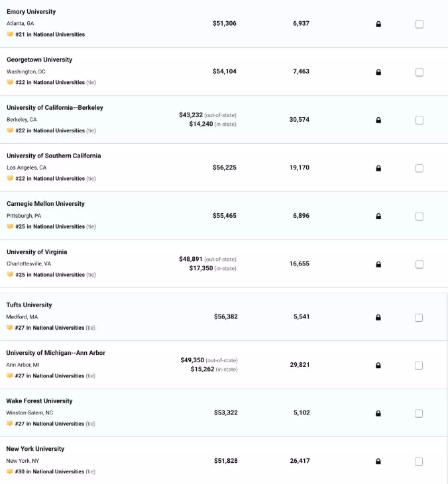Tick the checkbox for University of Michigan--Ann Arbor
The width and height of the screenshot is (448, 484).
419,365
